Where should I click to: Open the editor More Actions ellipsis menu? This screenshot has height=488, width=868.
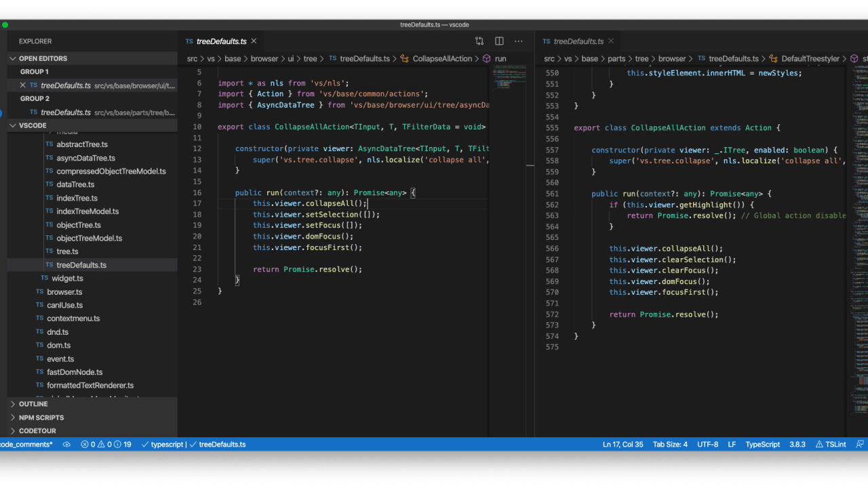519,41
